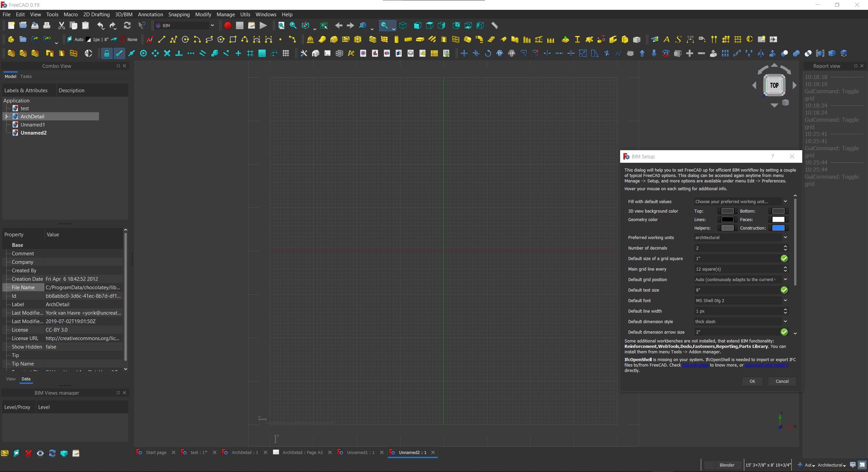The width and height of the screenshot is (868, 472).
Task: Open the Preferred working units dropdown
Action: coord(741,237)
